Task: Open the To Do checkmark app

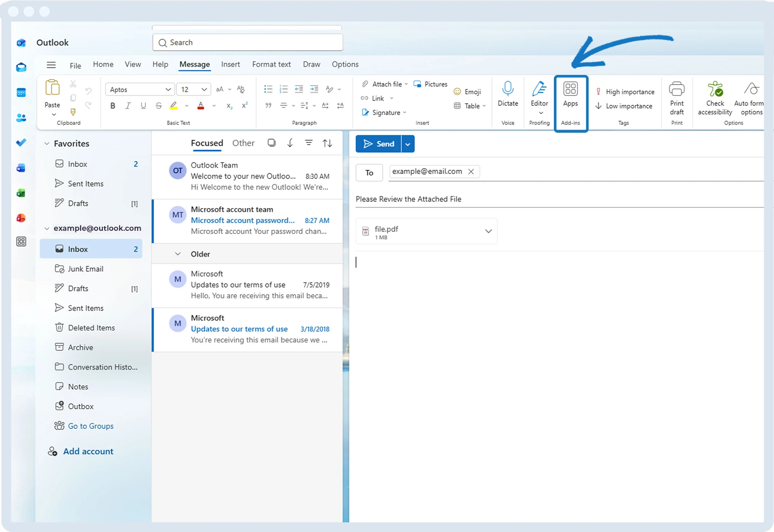Action: 21,143
